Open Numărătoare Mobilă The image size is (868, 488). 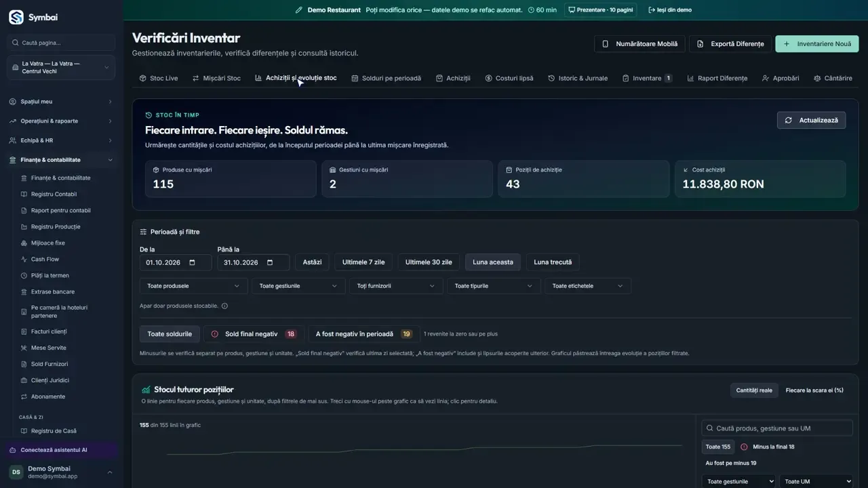[x=640, y=44]
